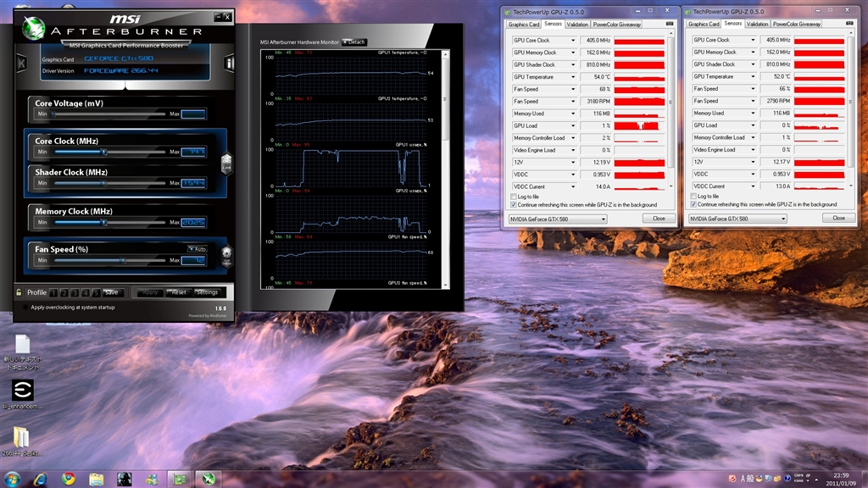The height and width of the screenshot is (488, 868).
Task: Open Video Engine Load dropdown, left GPU-Z
Action: point(573,150)
